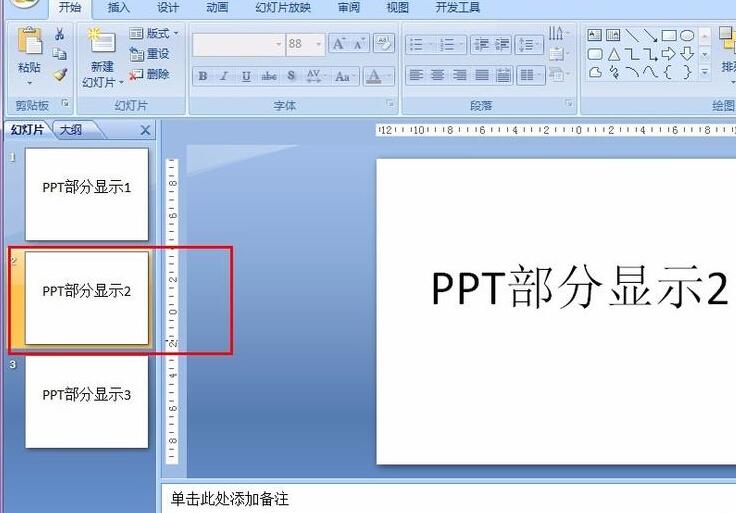
Task: Select the straight line shape
Action: [632, 35]
